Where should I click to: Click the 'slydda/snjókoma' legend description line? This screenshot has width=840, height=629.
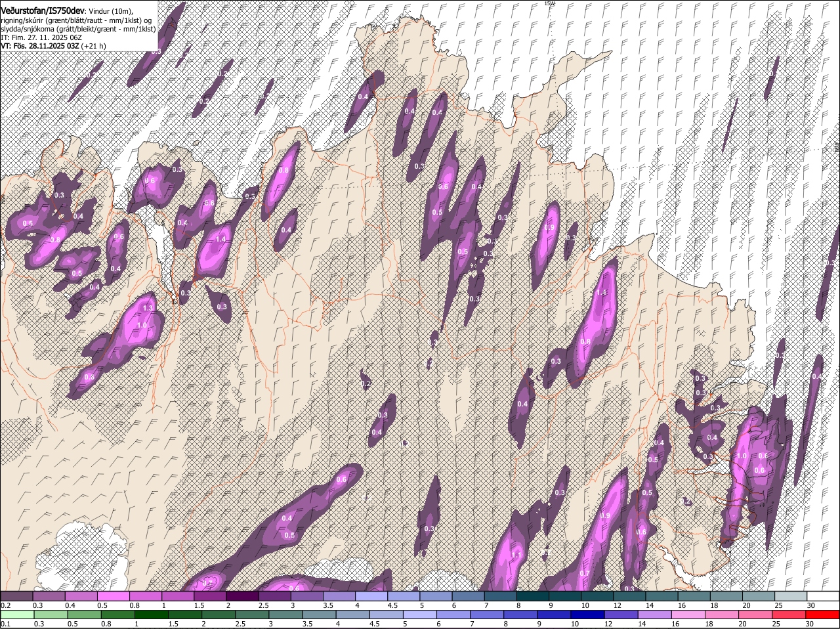tap(78, 29)
